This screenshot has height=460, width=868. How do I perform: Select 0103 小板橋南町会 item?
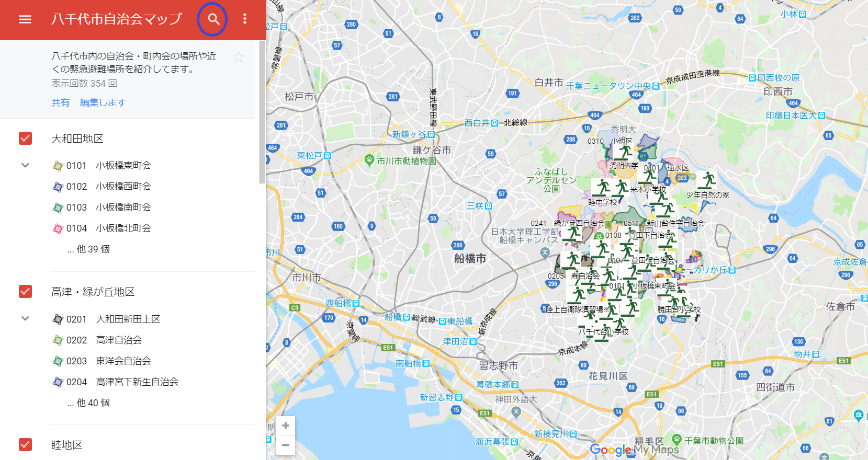(102, 208)
